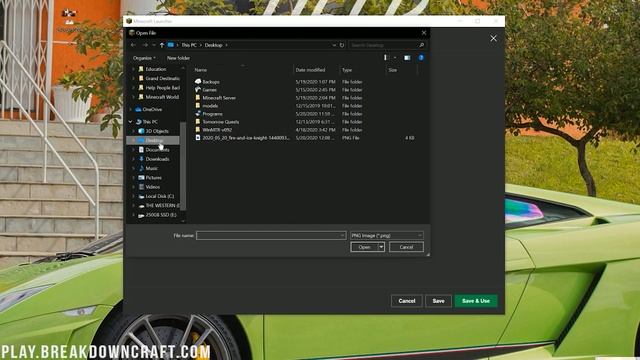This screenshot has height=360, width=640.
Task: Select the Programs folder icon
Action: (198, 114)
